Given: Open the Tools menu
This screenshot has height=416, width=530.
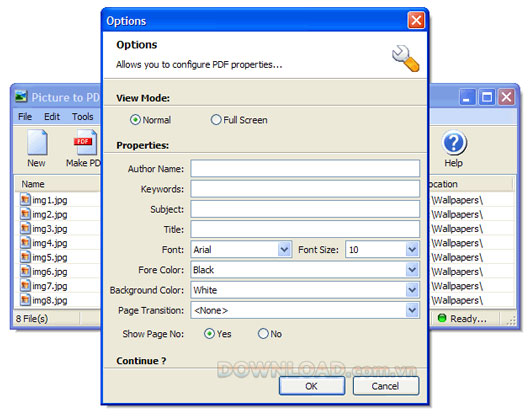Looking at the screenshot, I should tap(82, 117).
